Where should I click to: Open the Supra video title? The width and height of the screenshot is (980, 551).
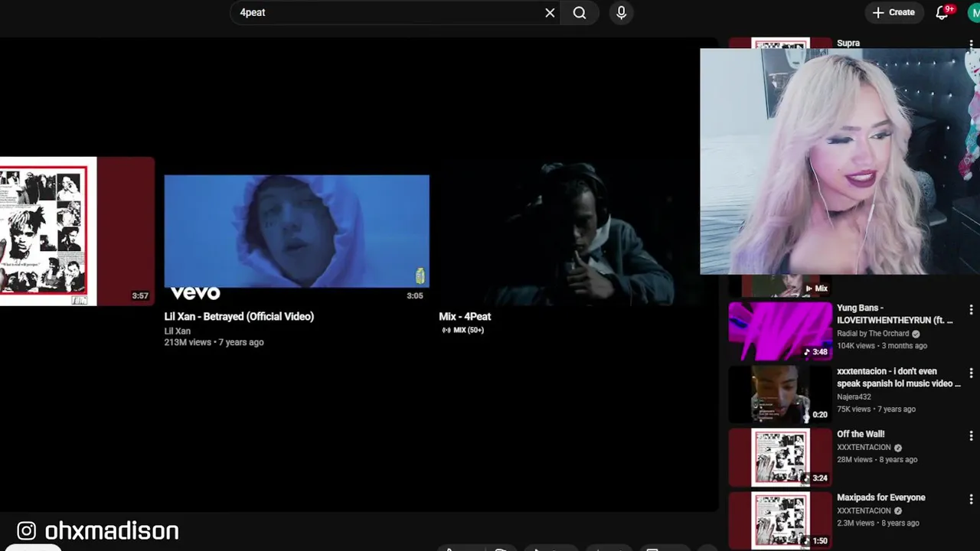848,44
